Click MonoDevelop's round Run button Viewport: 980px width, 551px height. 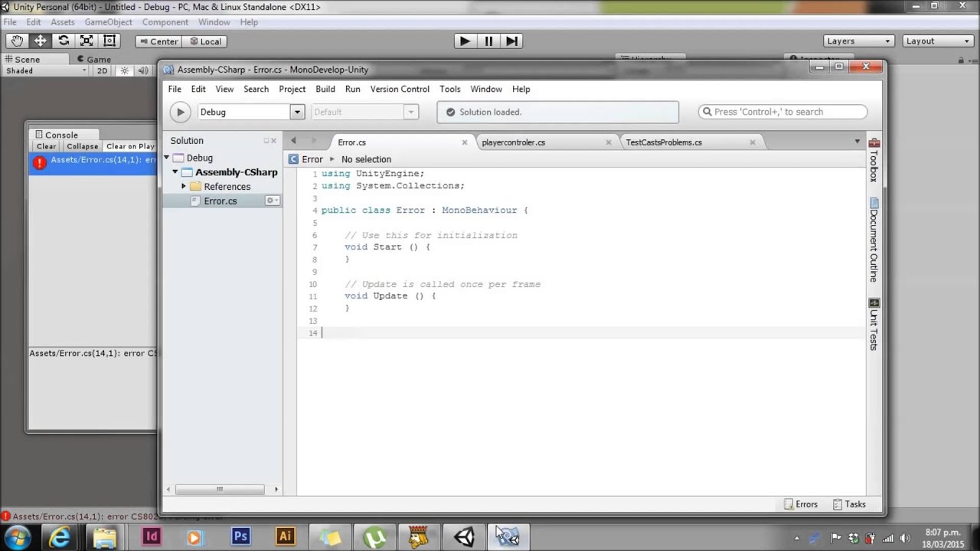point(180,112)
